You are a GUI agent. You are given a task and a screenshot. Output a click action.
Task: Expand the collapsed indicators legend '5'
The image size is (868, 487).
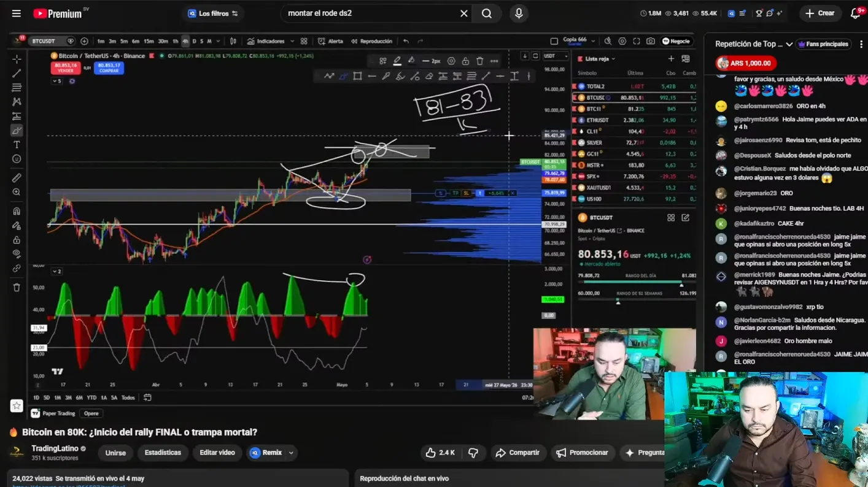tap(56, 81)
